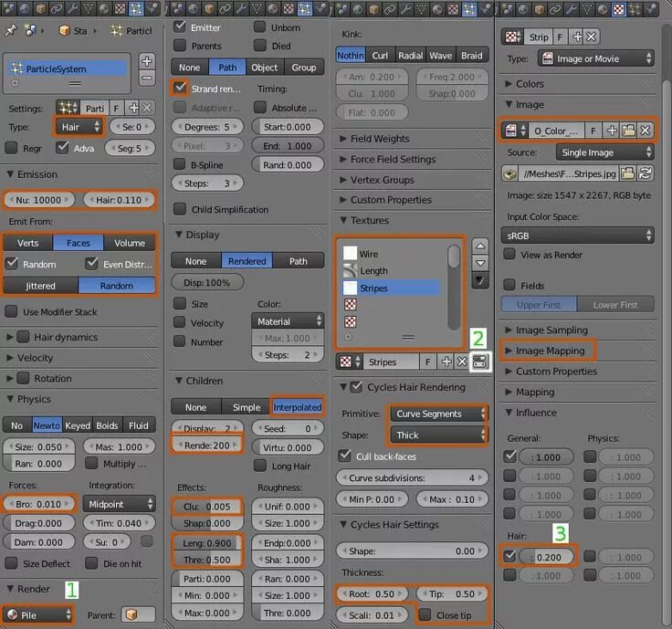Browse file folder icon right of Stripes.jpg path

[x=628, y=173]
